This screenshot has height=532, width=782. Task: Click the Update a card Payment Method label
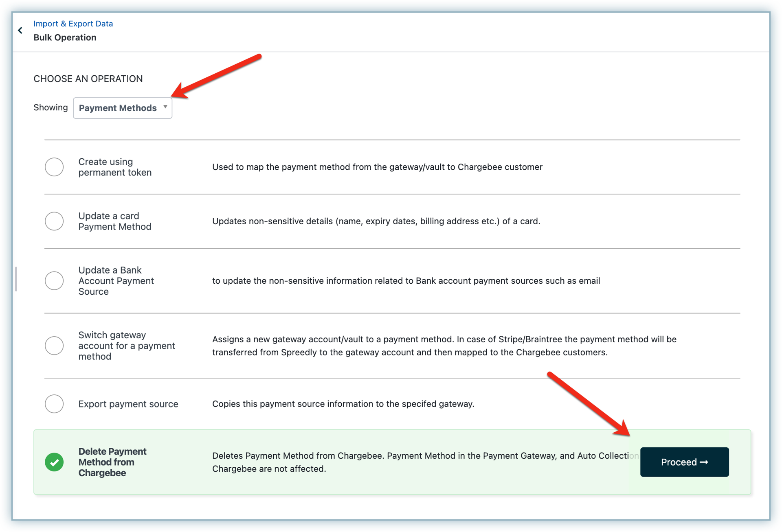point(114,221)
